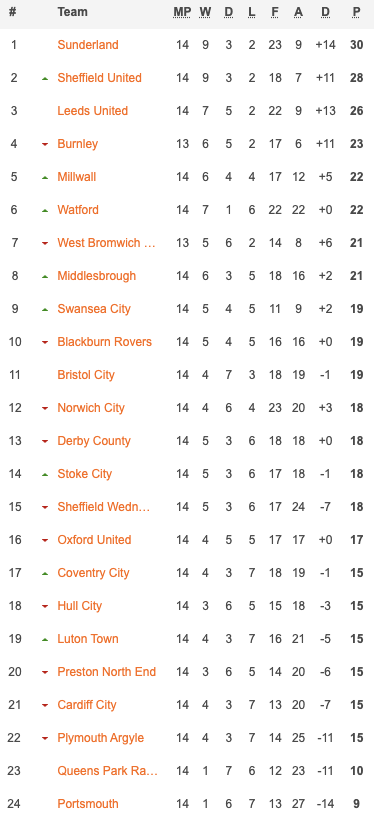Click the green up arrow beside Sheffield United
The height and width of the screenshot is (820, 374).
click(x=45, y=78)
